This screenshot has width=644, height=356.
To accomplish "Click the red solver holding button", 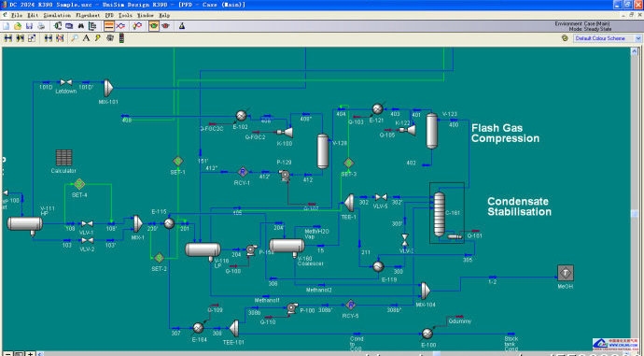I will 165,26.
